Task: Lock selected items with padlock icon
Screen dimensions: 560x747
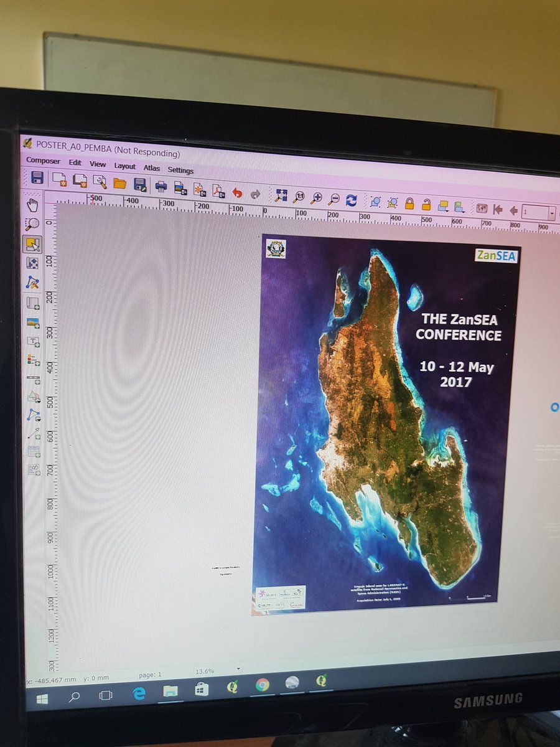Action: [x=409, y=204]
